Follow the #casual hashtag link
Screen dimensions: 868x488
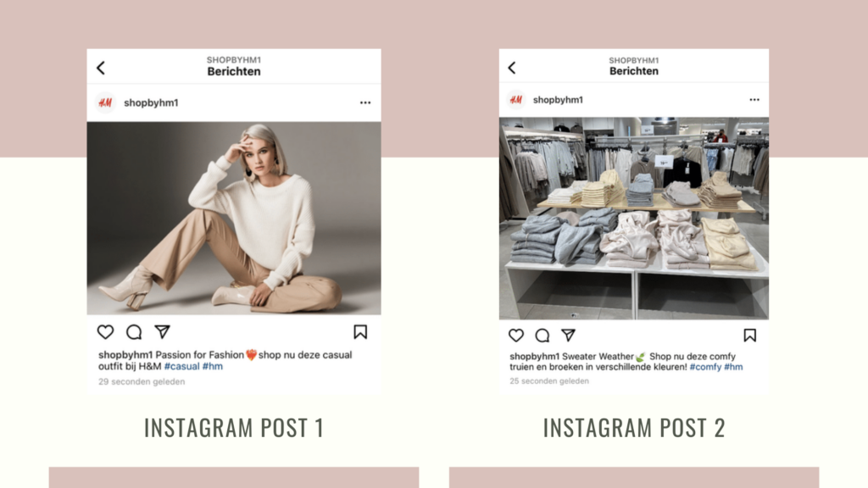tap(181, 366)
